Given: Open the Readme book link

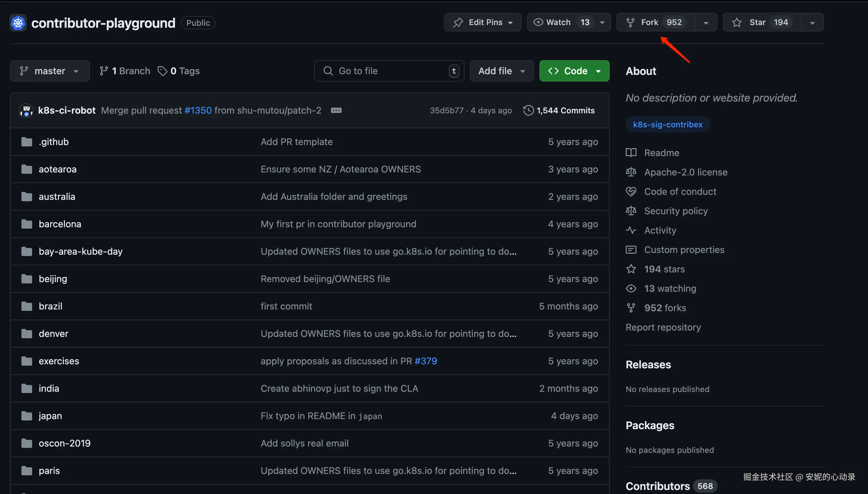Looking at the screenshot, I should click(661, 153).
